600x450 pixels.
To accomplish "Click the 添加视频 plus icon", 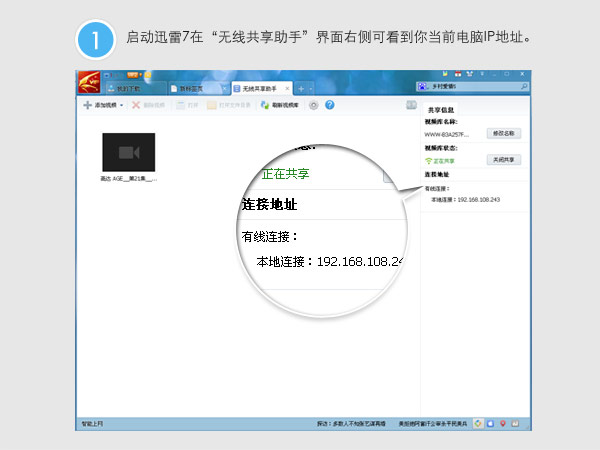I will (87, 105).
